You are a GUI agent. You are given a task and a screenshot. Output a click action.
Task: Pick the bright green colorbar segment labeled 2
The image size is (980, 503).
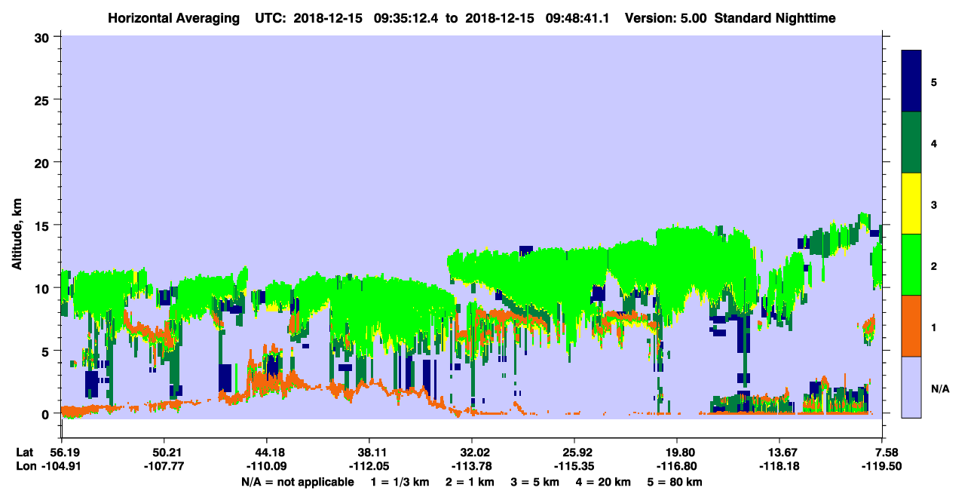click(911, 265)
